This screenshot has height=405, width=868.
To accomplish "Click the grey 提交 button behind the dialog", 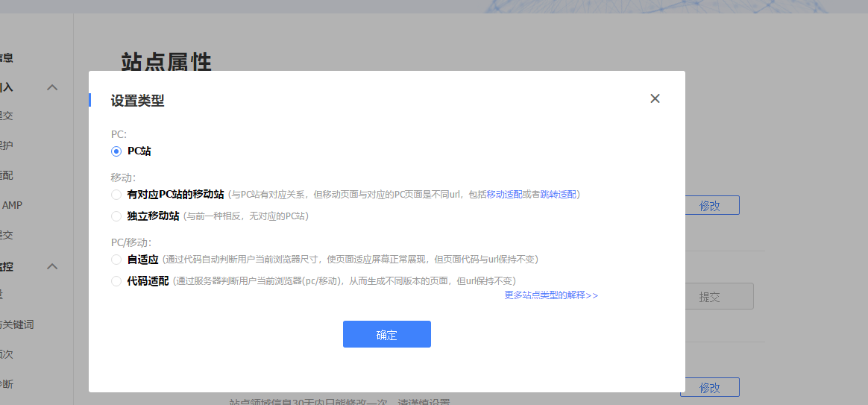I will (709, 297).
